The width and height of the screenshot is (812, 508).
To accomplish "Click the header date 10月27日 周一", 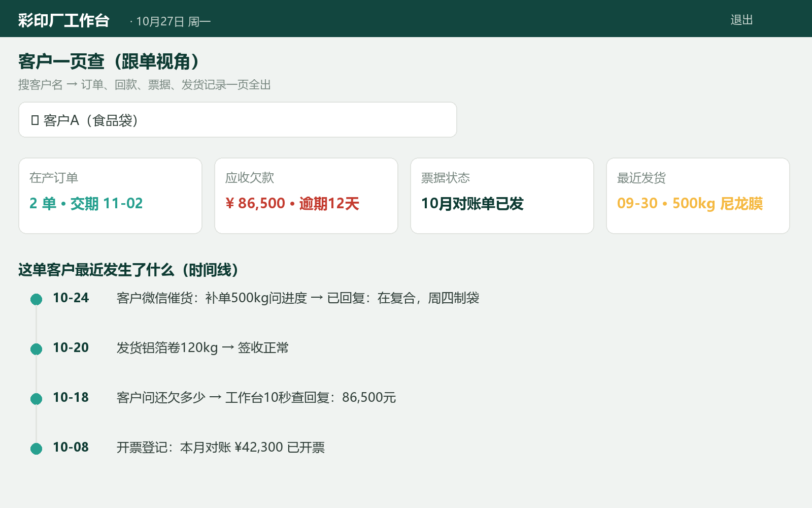I will (x=173, y=21).
